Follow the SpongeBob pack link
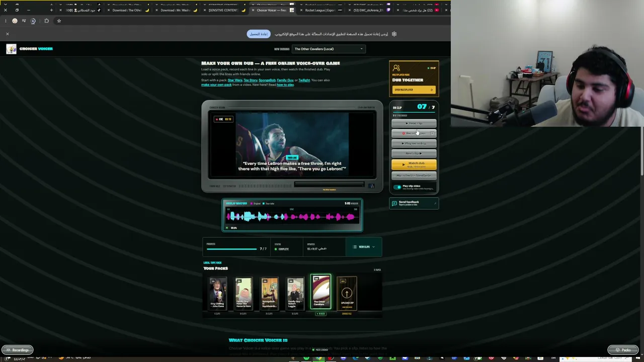The image size is (644, 362). (267, 80)
